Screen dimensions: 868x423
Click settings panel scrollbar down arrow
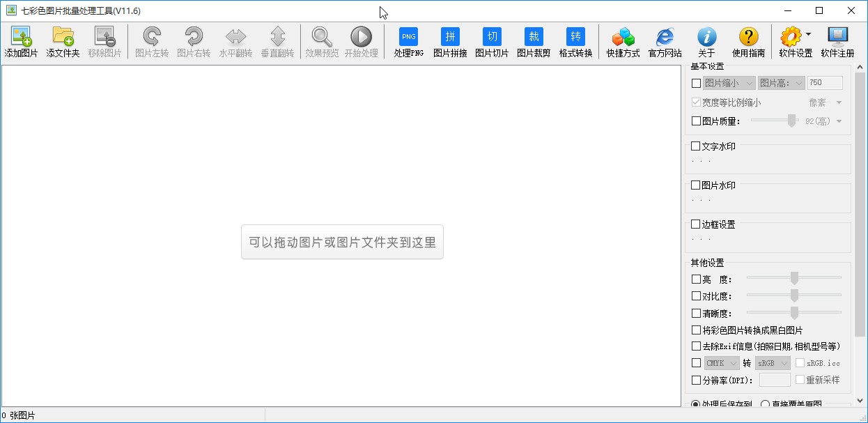click(860, 401)
